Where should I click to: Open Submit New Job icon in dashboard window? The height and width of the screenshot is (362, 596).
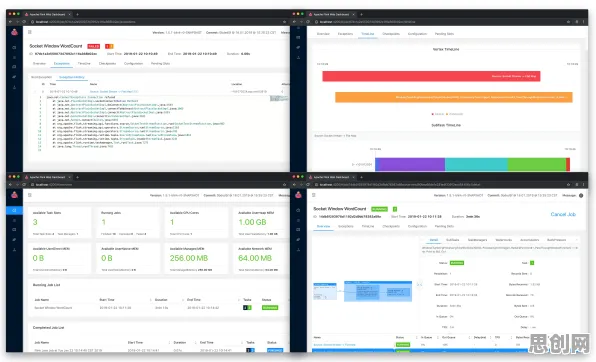coord(14,250)
